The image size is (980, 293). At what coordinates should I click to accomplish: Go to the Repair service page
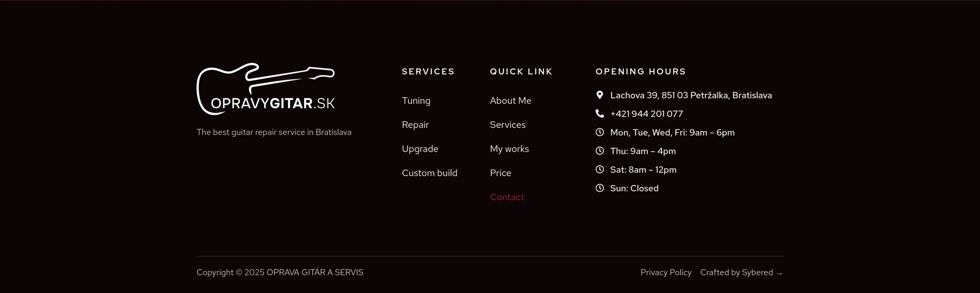click(415, 125)
